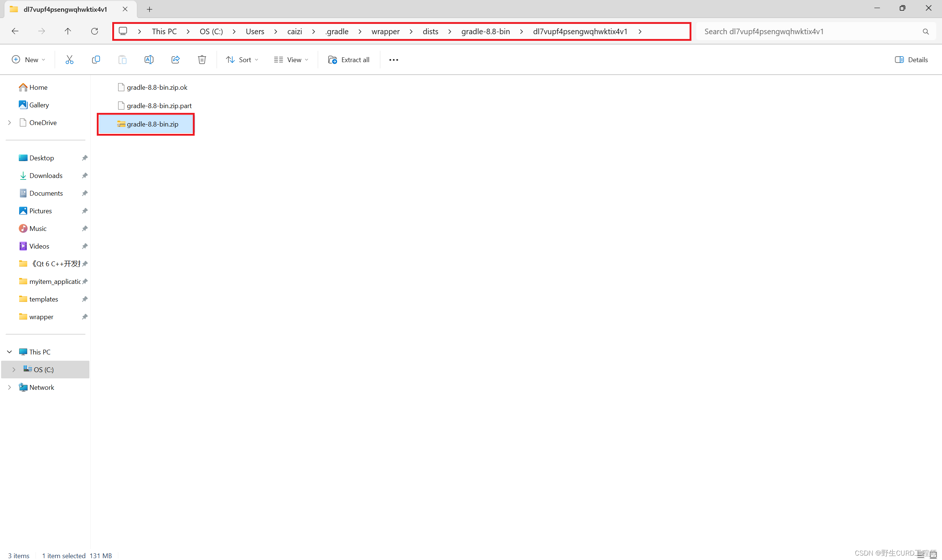
Task: Select gradle-8.8-bin.zip file
Action: coord(145,124)
